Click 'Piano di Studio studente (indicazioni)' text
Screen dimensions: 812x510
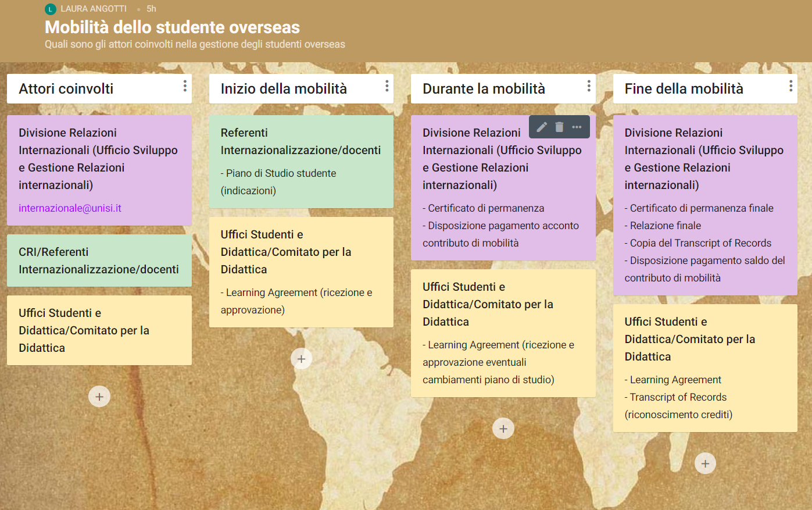278,182
